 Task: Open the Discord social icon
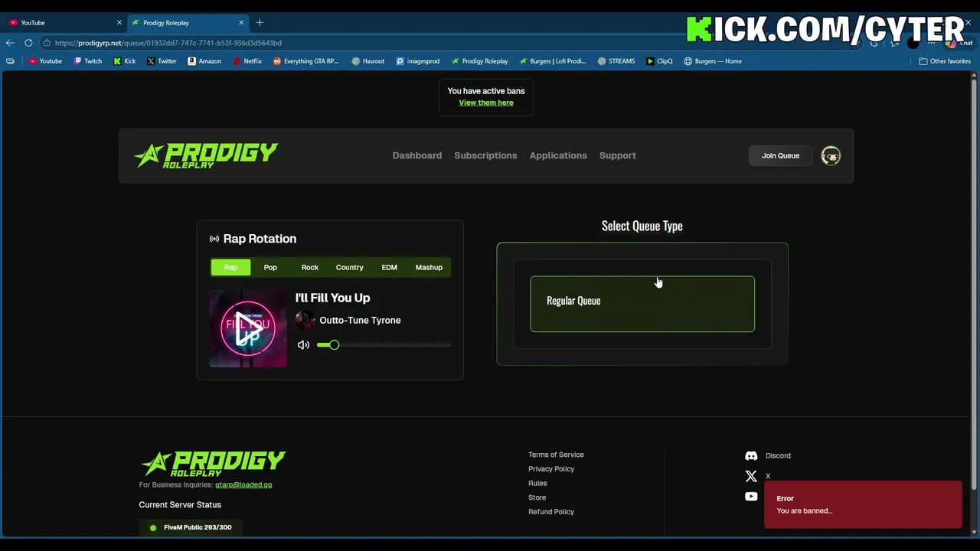click(x=751, y=455)
